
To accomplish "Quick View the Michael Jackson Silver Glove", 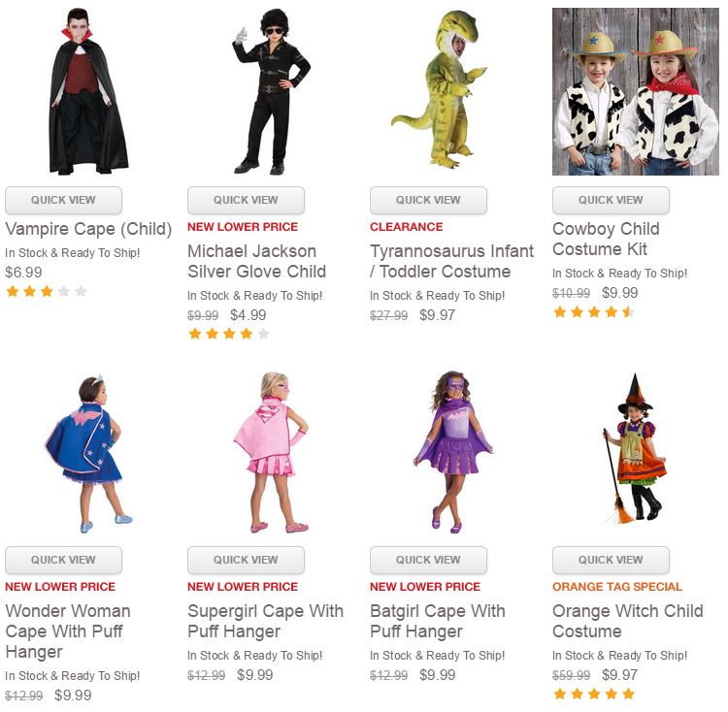I will tap(246, 201).
